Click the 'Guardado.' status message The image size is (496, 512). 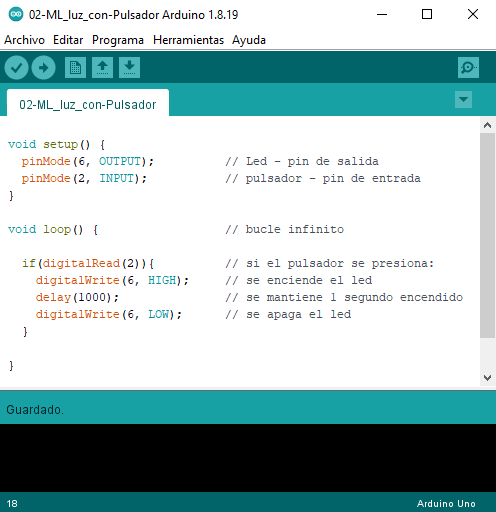35,409
